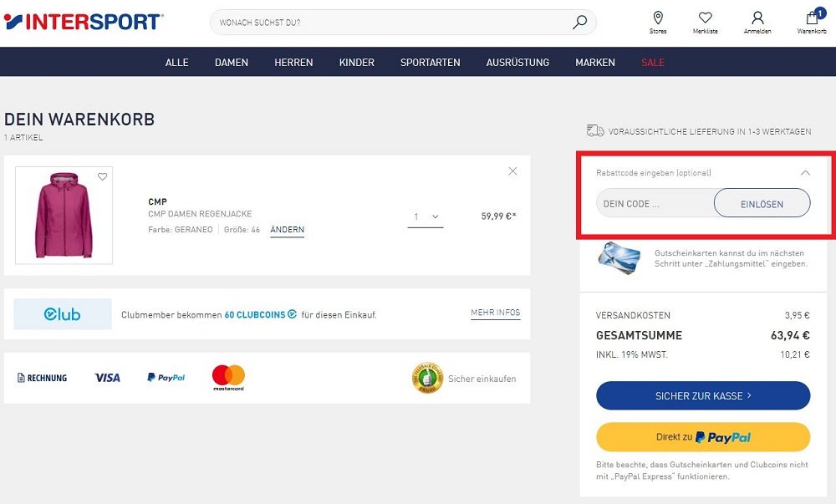Image resolution: width=836 pixels, height=504 pixels.
Task: Click the gift card image
Action: [x=619, y=258]
